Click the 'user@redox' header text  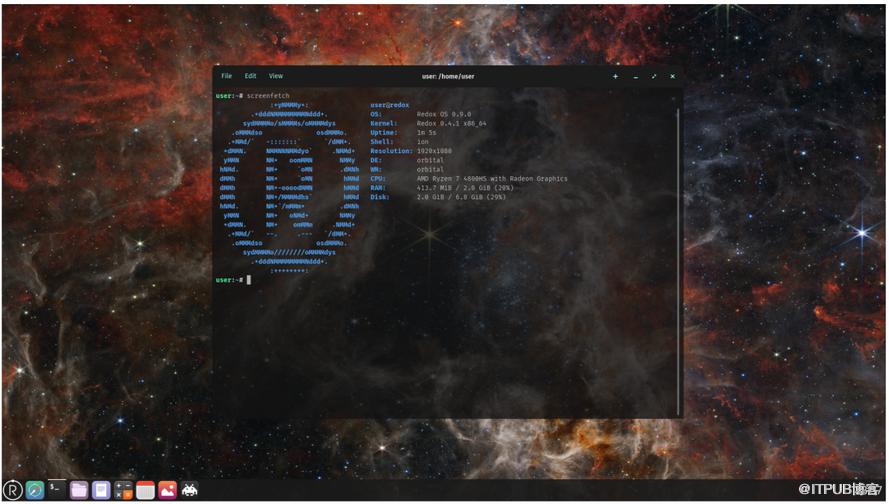click(390, 105)
